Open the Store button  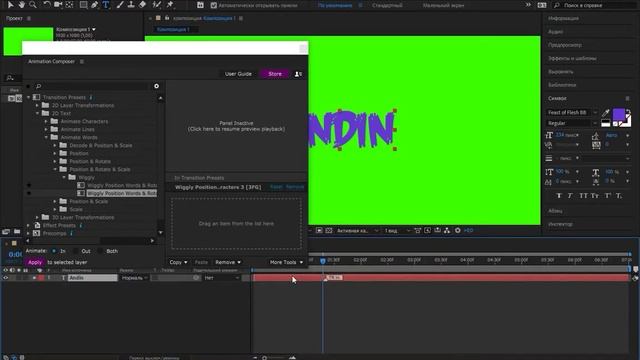click(x=275, y=74)
